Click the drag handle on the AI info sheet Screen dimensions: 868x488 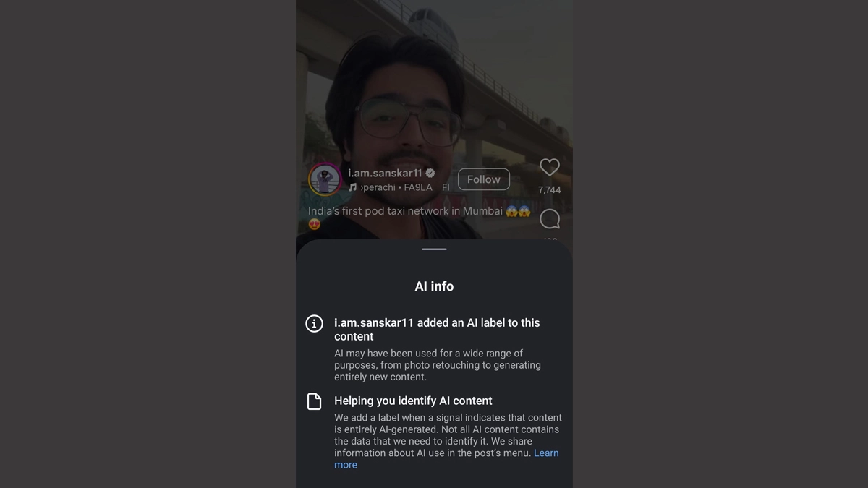[x=434, y=249]
